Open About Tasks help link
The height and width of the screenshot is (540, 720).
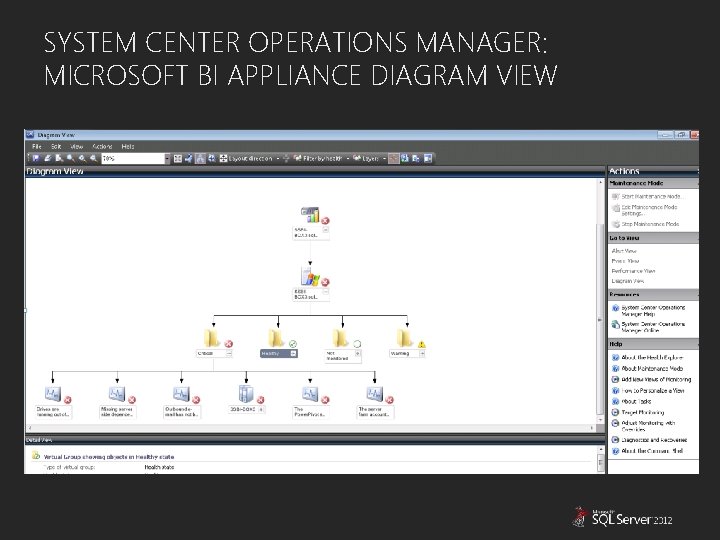[x=631, y=401]
